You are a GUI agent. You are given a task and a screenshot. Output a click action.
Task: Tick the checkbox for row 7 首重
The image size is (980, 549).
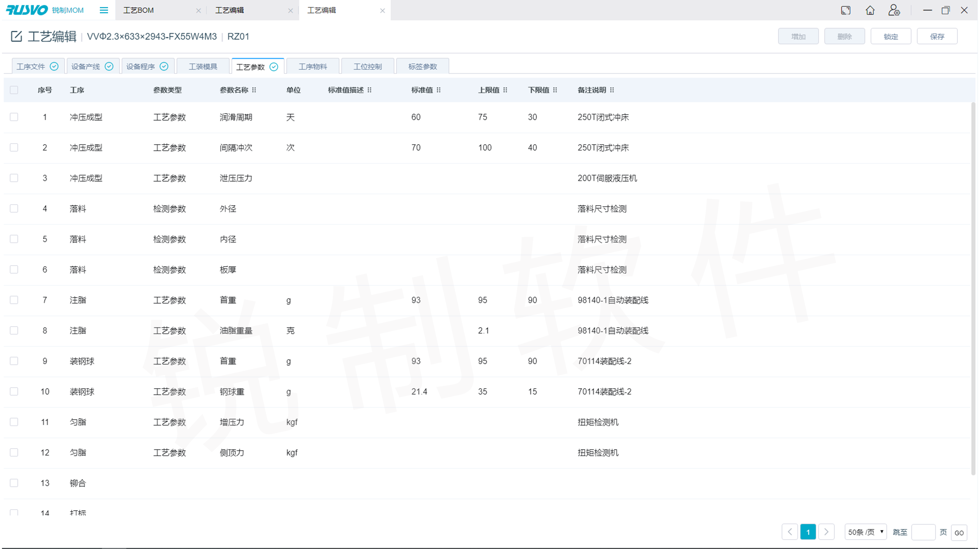(x=14, y=300)
